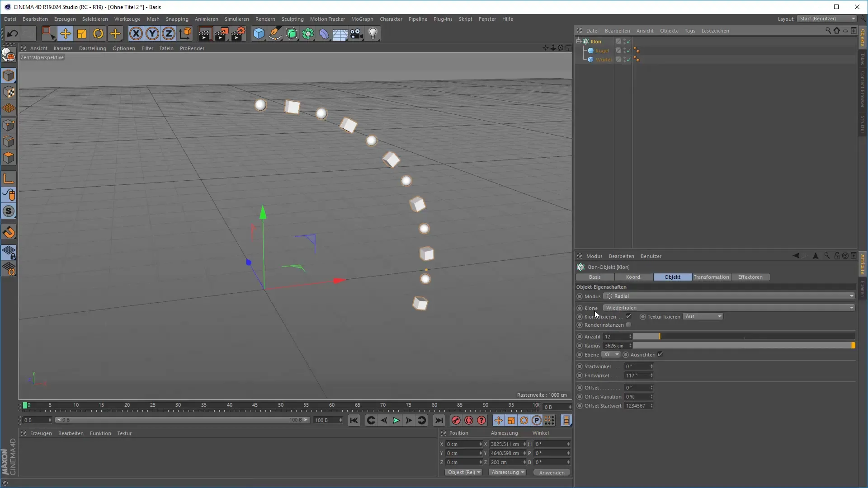Toggle X axis lock

coord(136,33)
